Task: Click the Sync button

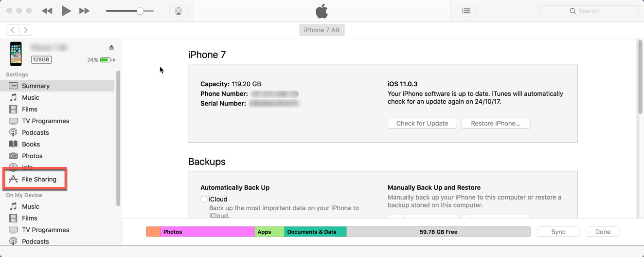Action: (558, 232)
